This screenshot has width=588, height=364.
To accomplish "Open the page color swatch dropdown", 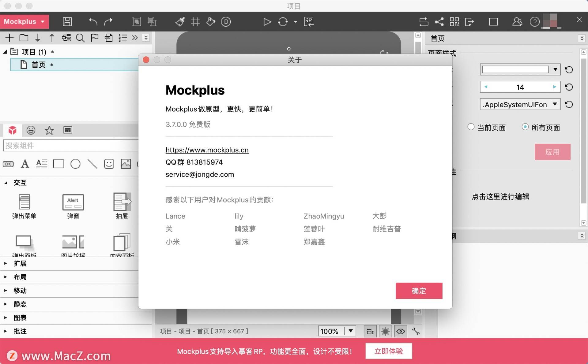I will pyautogui.click(x=555, y=69).
